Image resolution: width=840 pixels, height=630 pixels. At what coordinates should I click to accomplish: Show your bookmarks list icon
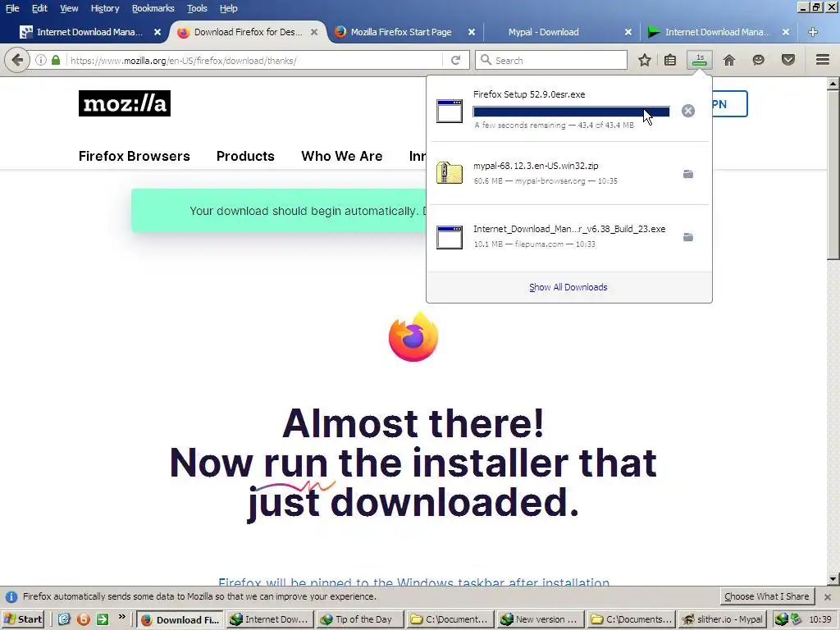click(x=670, y=60)
